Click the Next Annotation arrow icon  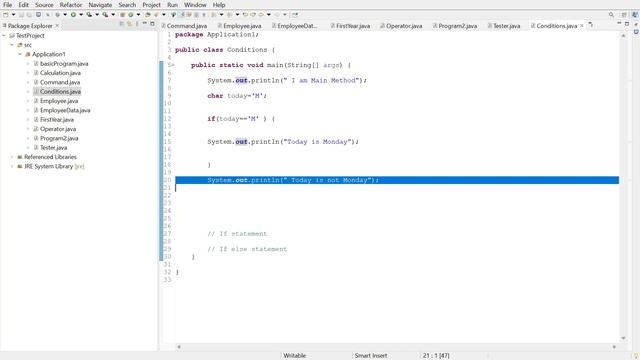point(213,15)
